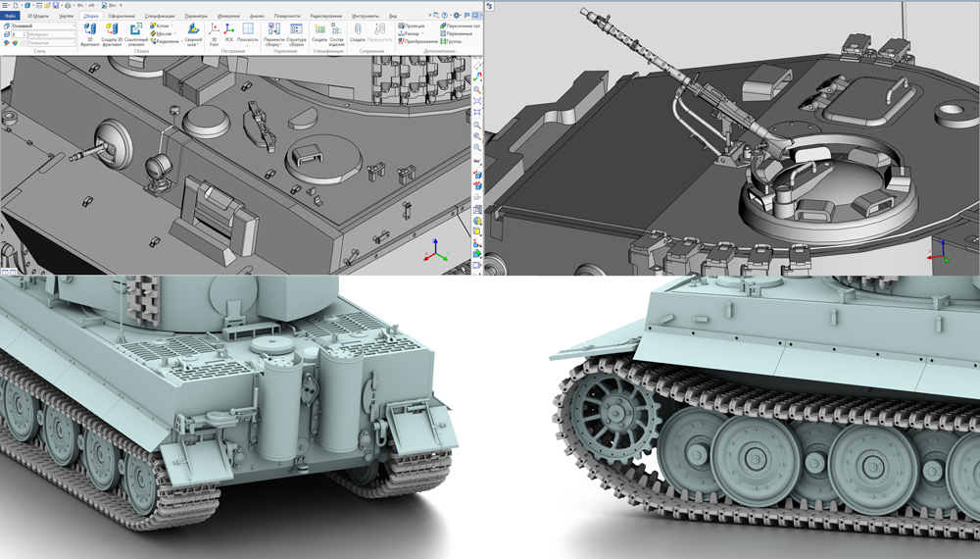Viewport: 980px width, 559px height.
Task: Switch to the Параметры tab
Action: [196, 16]
